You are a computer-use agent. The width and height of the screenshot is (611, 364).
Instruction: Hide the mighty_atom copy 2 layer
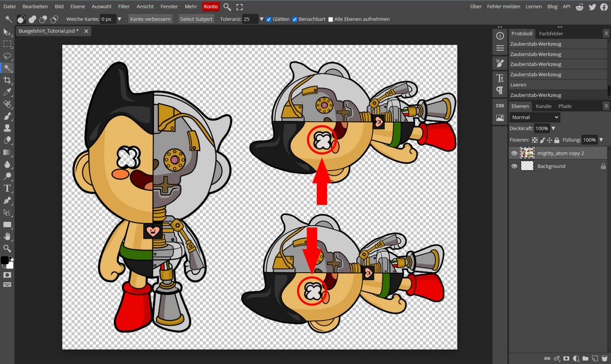pyautogui.click(x=514, y=153)
